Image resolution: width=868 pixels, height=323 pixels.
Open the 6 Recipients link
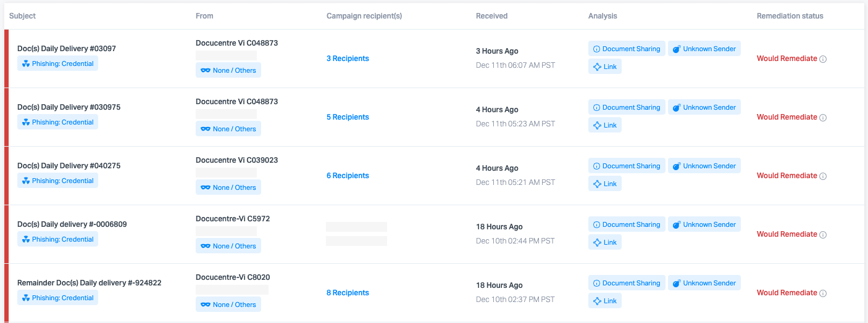348,176
